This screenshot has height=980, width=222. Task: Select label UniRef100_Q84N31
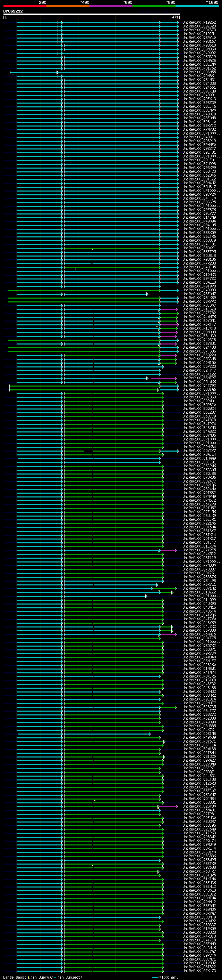click(199, 80)
